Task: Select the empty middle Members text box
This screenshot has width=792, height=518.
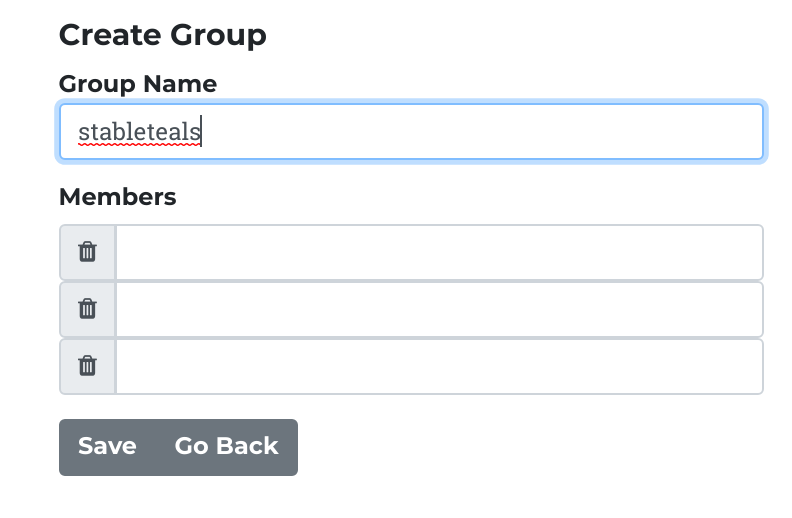Action: 439,309
